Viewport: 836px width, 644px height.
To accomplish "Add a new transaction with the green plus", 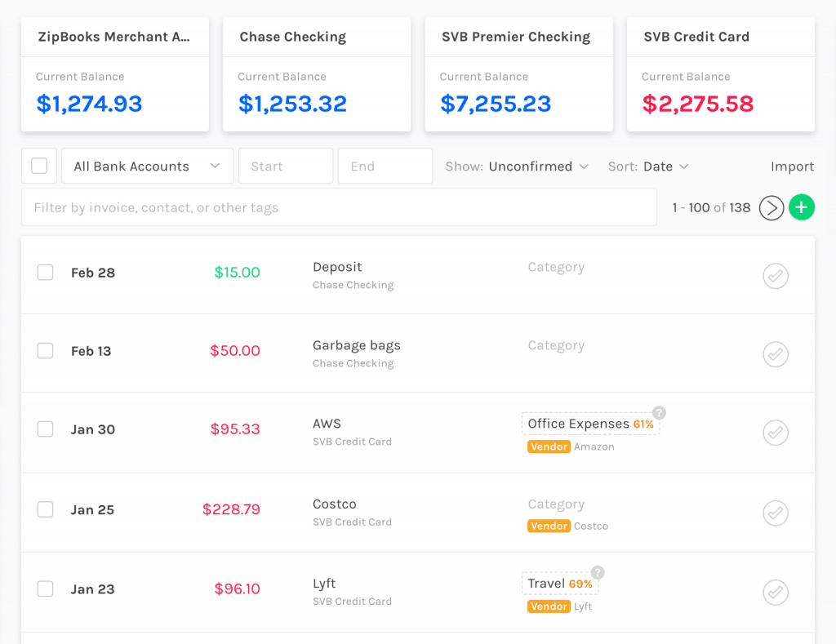I will tap(801, 207).
